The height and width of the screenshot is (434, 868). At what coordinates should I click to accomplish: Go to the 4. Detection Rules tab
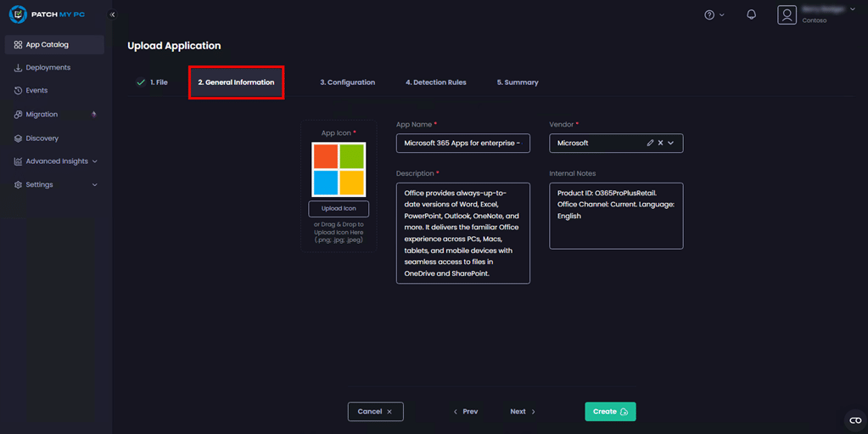click(435, 82)
